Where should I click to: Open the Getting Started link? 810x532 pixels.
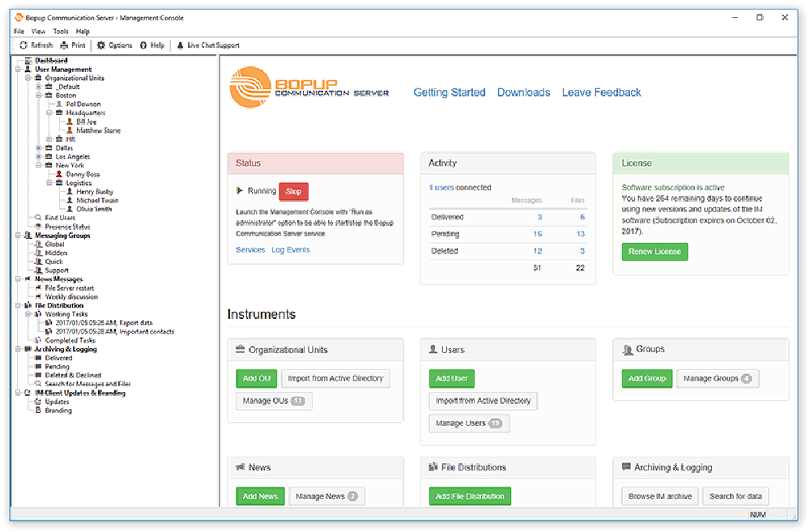tap(450, 92)
